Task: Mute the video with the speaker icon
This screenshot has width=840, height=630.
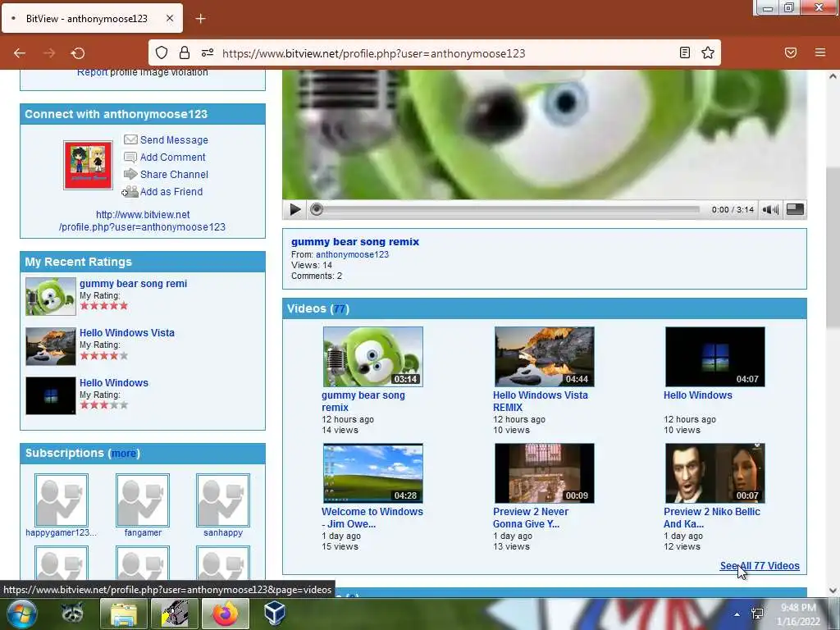Action: point(770,209)
